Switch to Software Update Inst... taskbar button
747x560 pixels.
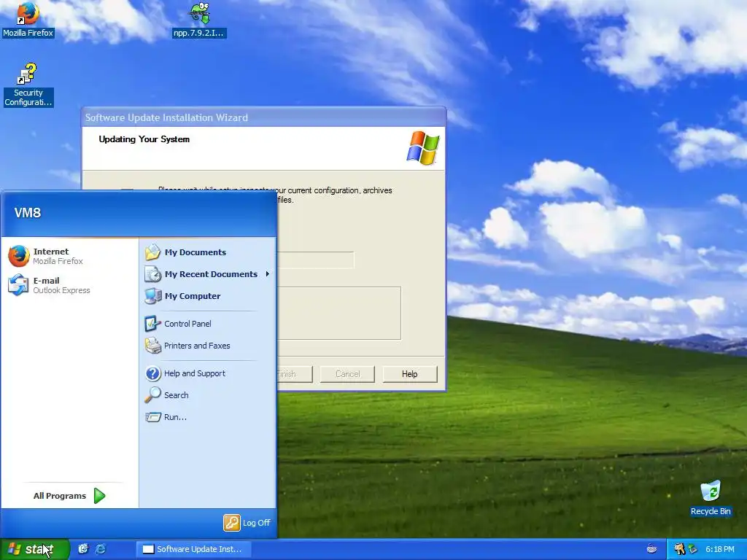(x=194, y=549)
